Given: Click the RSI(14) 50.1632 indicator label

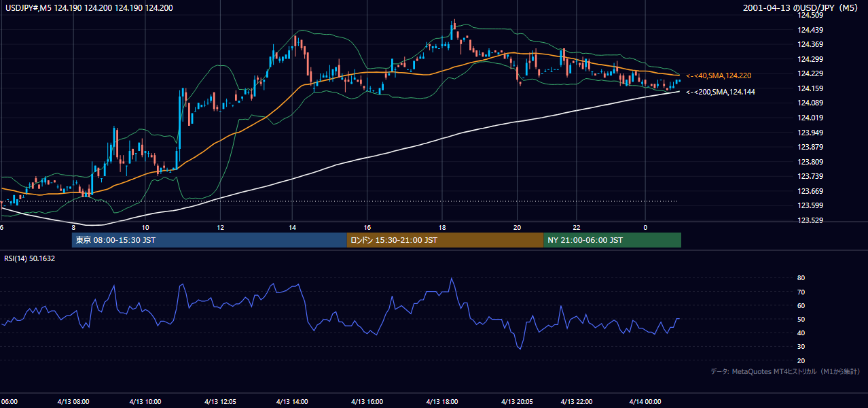Looking at the screenshot, I should 30,258.
